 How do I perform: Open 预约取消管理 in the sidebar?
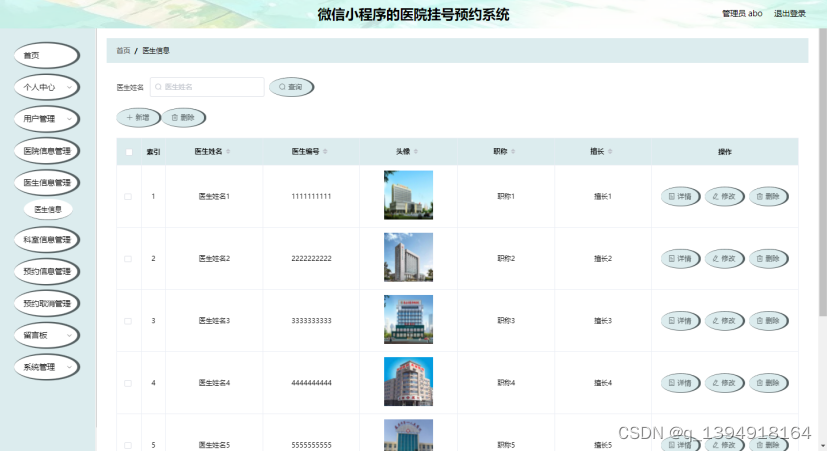click(46, 303)
